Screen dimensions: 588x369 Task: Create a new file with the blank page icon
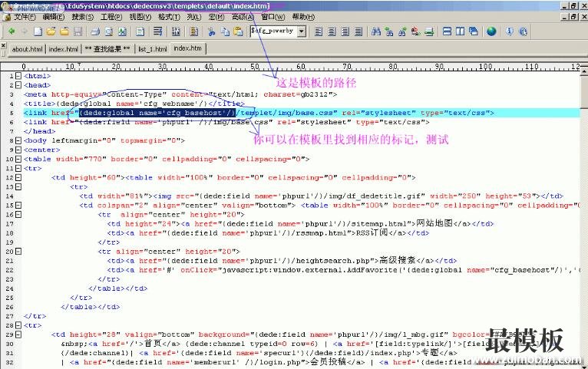click(x=38, y=31)
